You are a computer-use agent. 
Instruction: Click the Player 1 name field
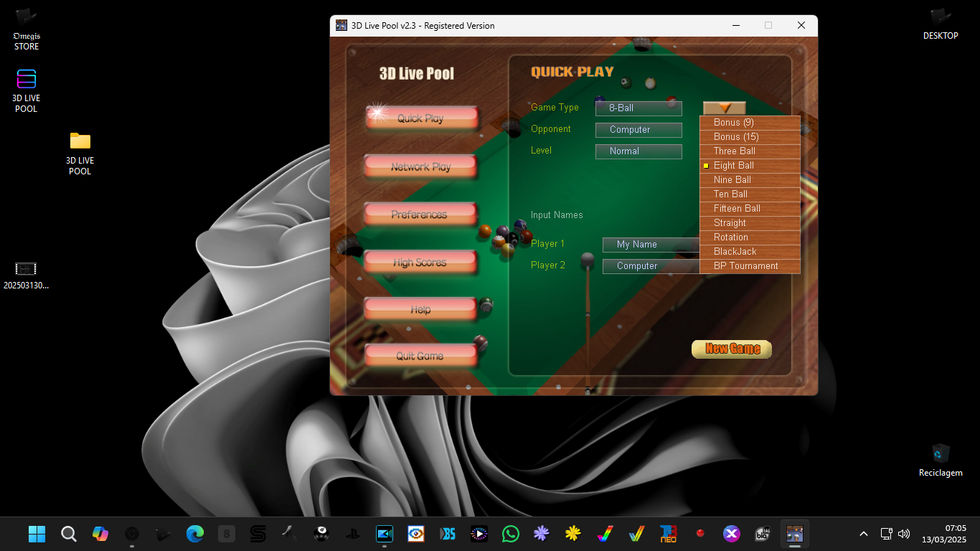(651, 245)
